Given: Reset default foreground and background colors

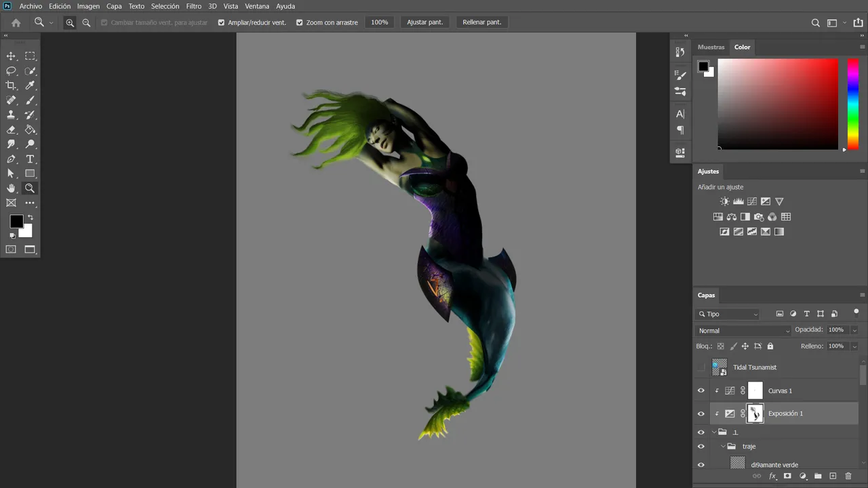Looking at the screenshot, I should point(12,236).
